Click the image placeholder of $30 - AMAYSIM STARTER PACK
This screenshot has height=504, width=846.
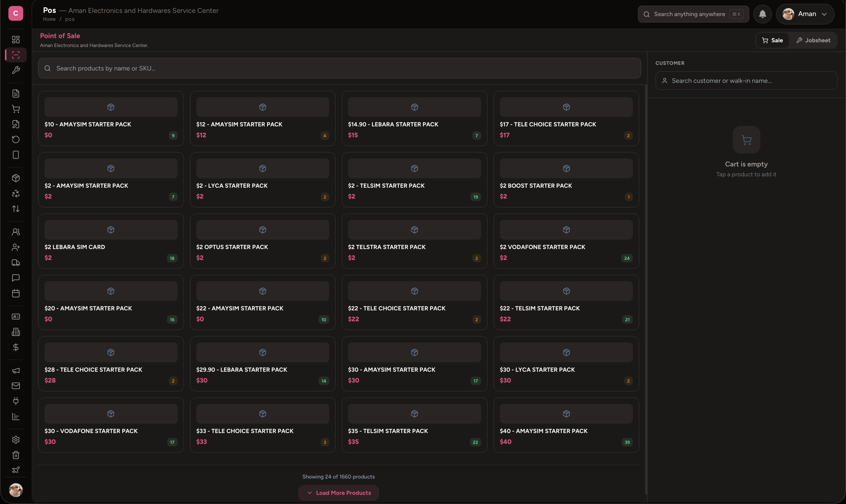click(x=414, y=353)
